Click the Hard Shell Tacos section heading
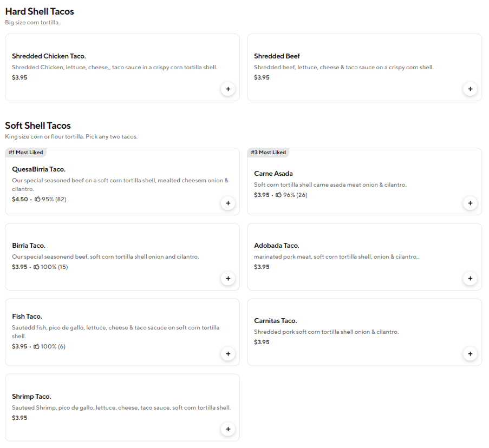489x448 pixels. [x=40, y=11]
